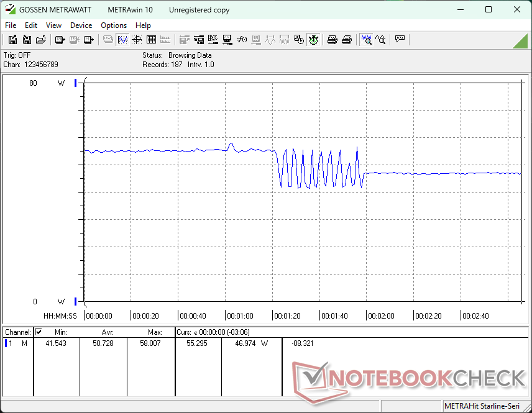Toggle the Channel checkbox in the table header
532x413 pixels.
click(x=39, y=332)
